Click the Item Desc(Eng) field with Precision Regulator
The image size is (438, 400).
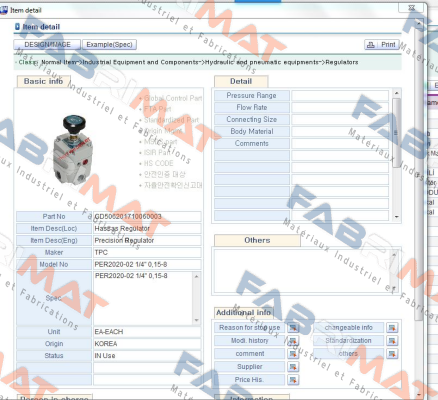[147, 240]
